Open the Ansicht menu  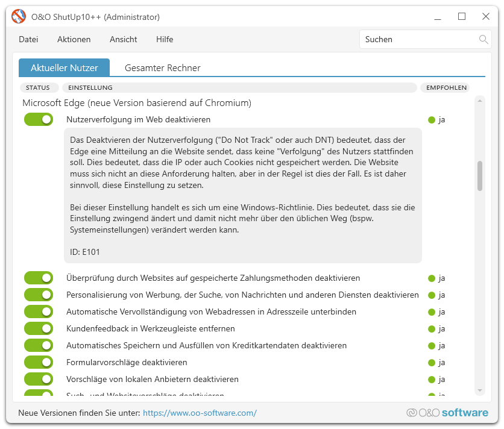click(x=124, y=39)
